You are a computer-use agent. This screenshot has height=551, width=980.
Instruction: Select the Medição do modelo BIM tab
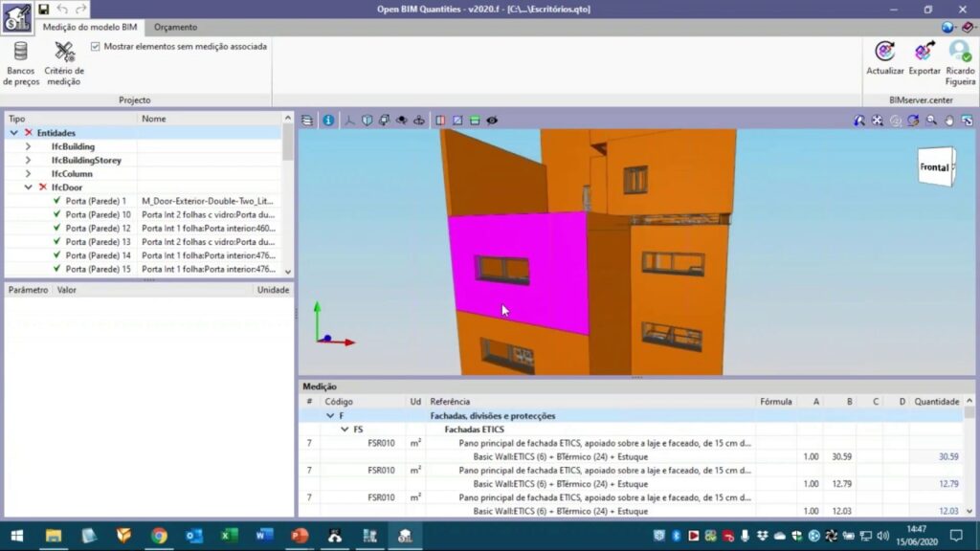[x=90, y=27]
